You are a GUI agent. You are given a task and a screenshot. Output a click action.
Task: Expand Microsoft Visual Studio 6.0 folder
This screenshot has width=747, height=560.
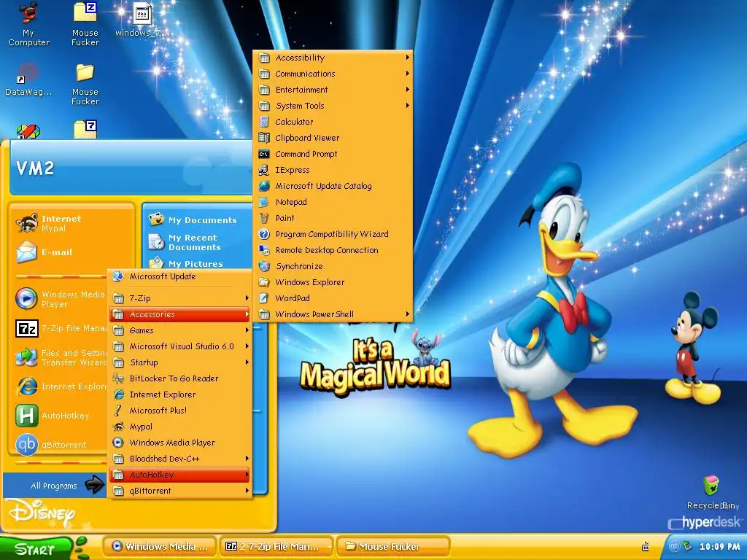180,346
